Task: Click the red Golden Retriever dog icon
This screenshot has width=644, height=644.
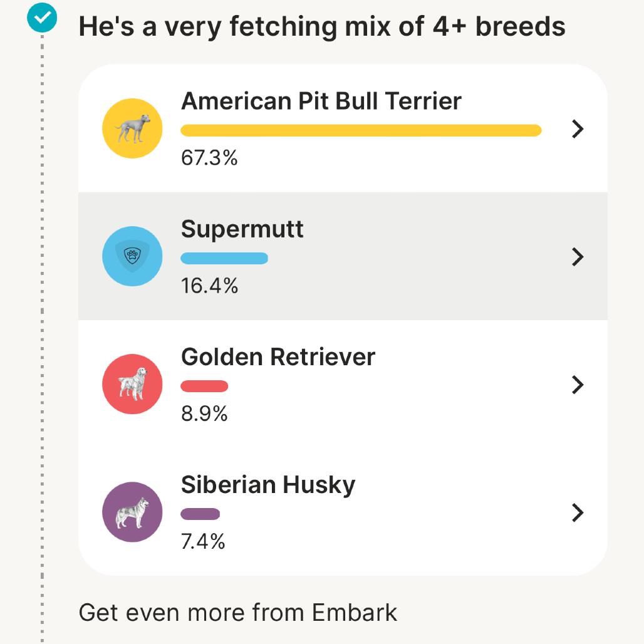Action: (132, 384)
